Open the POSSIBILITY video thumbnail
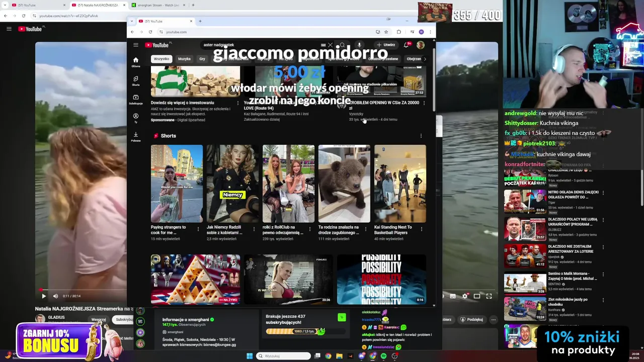Viewport: 644px width, 362px height. tap(381, 279)
